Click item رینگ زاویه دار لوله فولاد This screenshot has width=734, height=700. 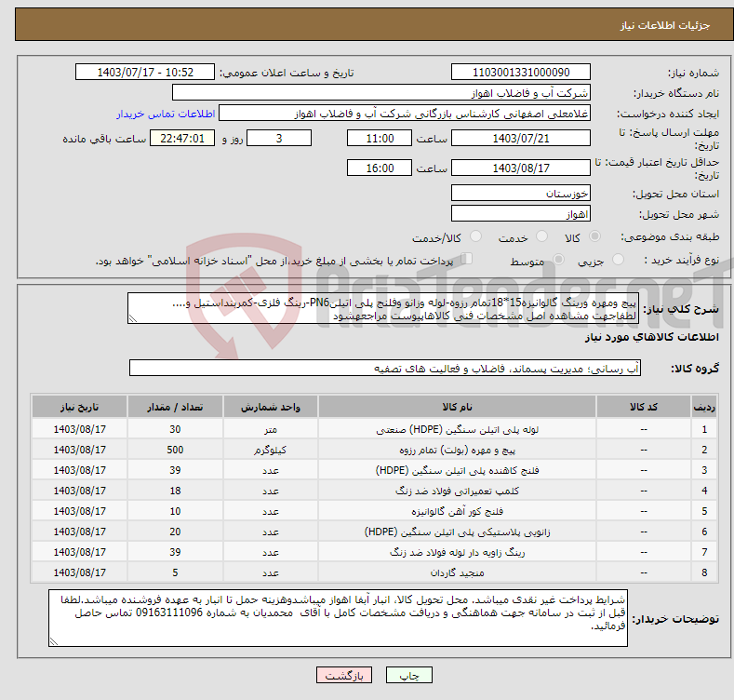click(x=457, y=552)
